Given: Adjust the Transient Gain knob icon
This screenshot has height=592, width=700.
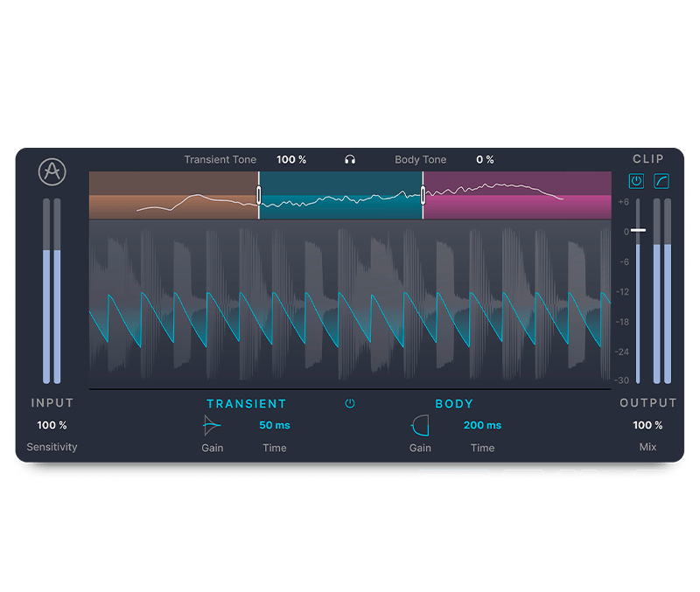Looking at the screenshot, I should pyautogui.click(x=212, y=425).
